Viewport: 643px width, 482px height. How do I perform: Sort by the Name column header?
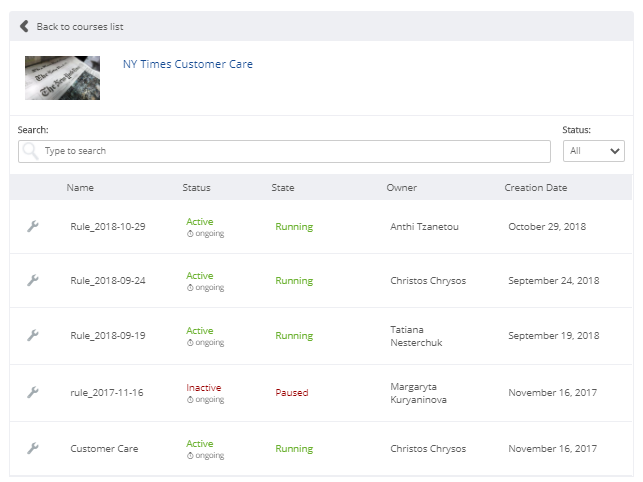[80, 187]
